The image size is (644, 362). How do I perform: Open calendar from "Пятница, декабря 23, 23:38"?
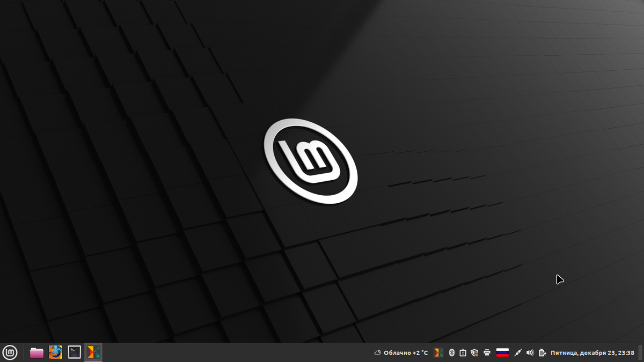pos(592,353)
